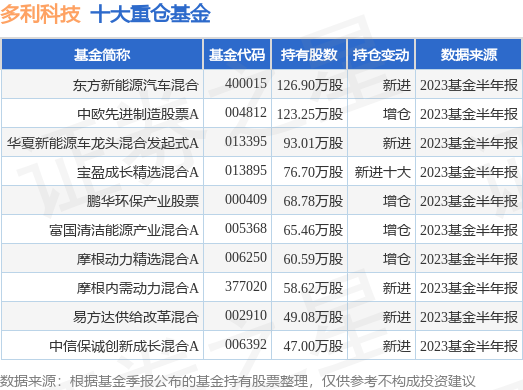
Task: Click the 123.25万股 holdings cell
Action: pyautogui.click(x=310, y=114)
